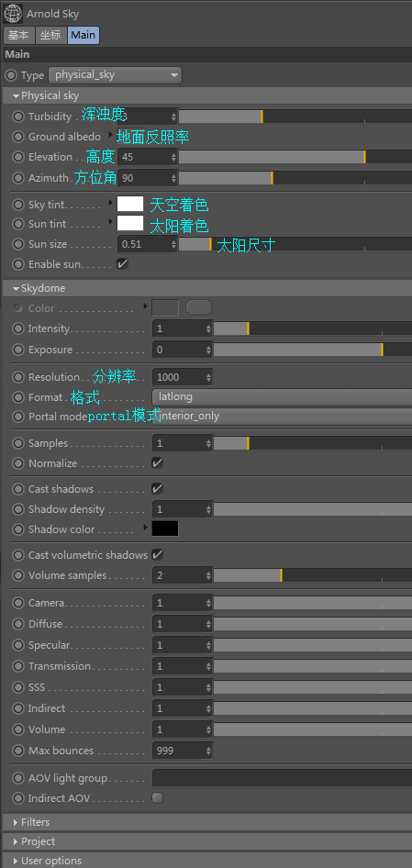Click the Arnold Sky object icon
Screen dimensions: 412x868
pyautogui.click(x=12, y=13)
